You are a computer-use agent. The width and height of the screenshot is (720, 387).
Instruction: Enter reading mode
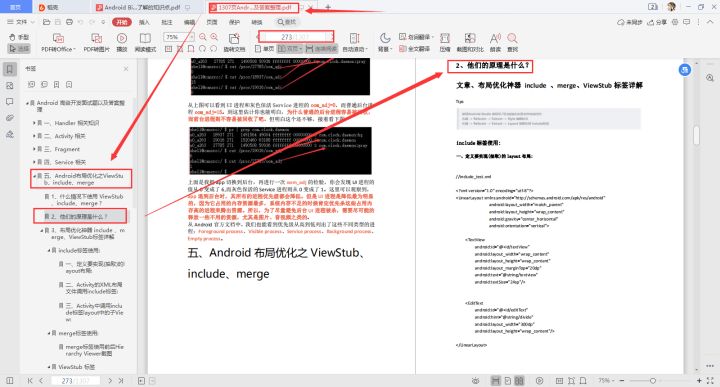pyautogui.click(x=145, y=43)
